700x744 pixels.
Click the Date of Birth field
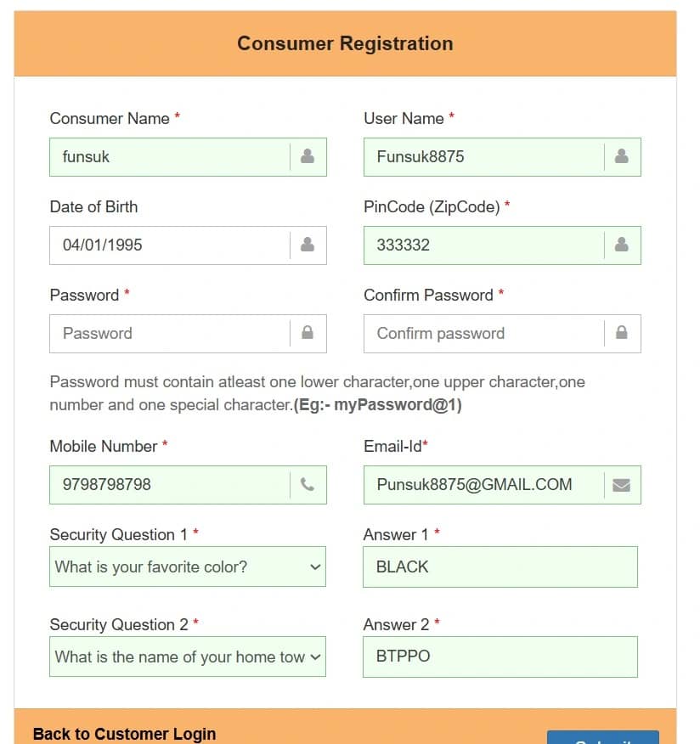(x=170, y=245)
